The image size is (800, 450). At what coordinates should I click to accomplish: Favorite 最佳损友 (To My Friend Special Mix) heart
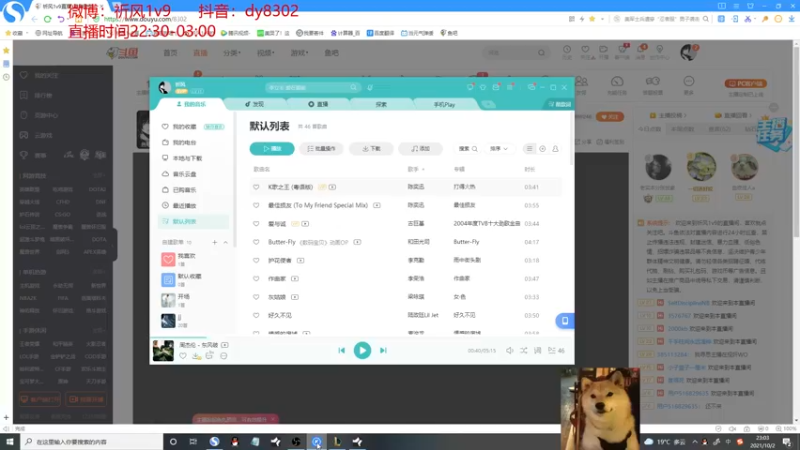point(256,205)
